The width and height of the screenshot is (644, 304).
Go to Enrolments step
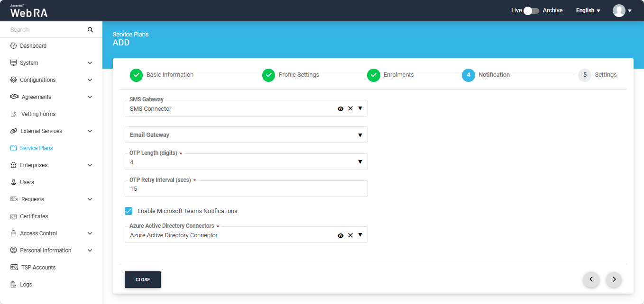(x=390, y=75)
